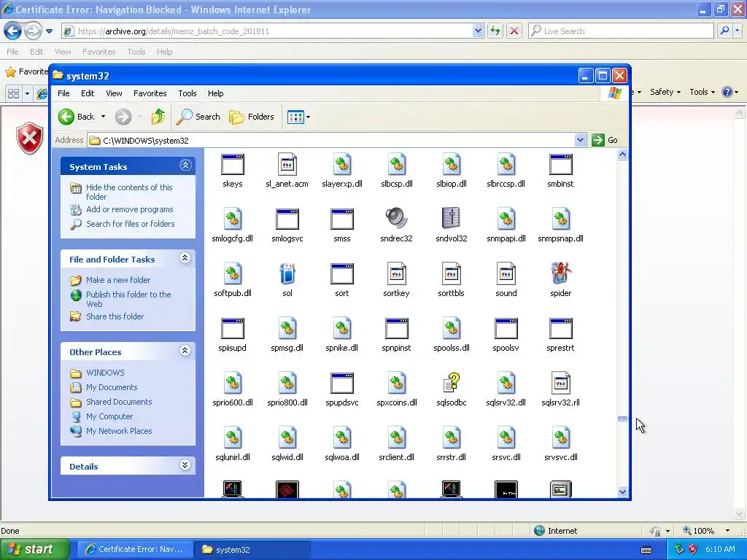Click Share this folder link

tap(115, 316)
